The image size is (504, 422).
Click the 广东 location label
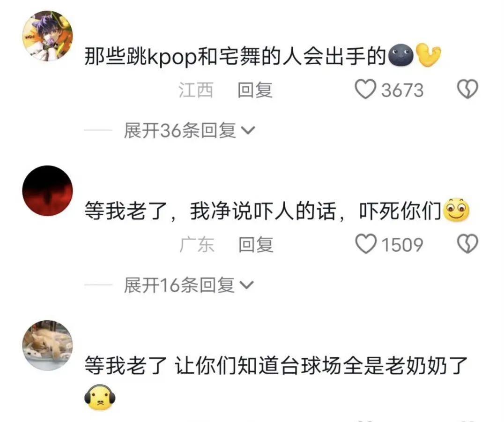pyautogui.click(x=197, y=244)
